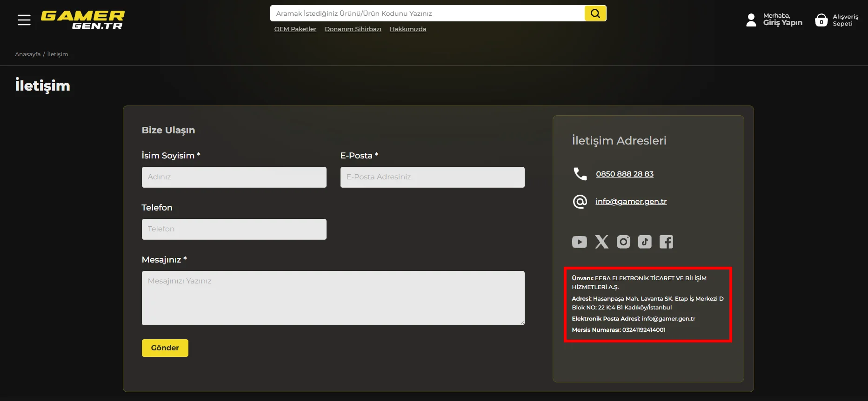Click the Mersis Numarası text line
The width and height of the screenshot is (868, 401).
point(619,330)
